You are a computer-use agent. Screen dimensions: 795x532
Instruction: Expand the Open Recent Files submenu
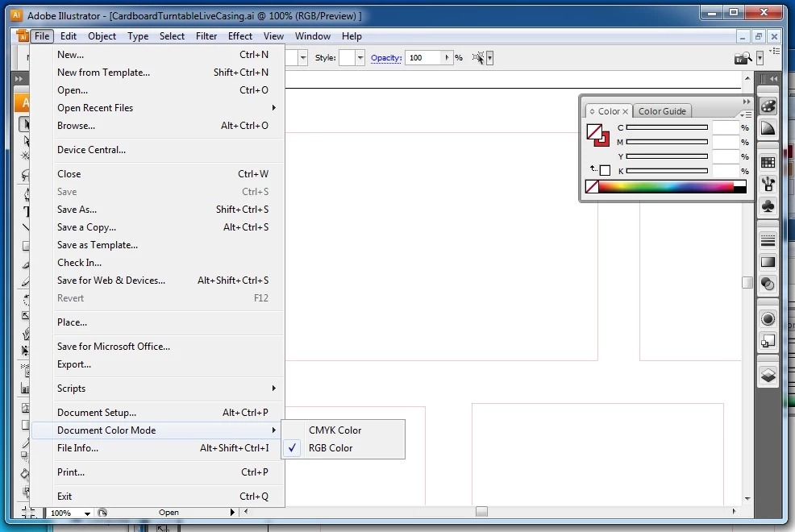click(157, 108)
